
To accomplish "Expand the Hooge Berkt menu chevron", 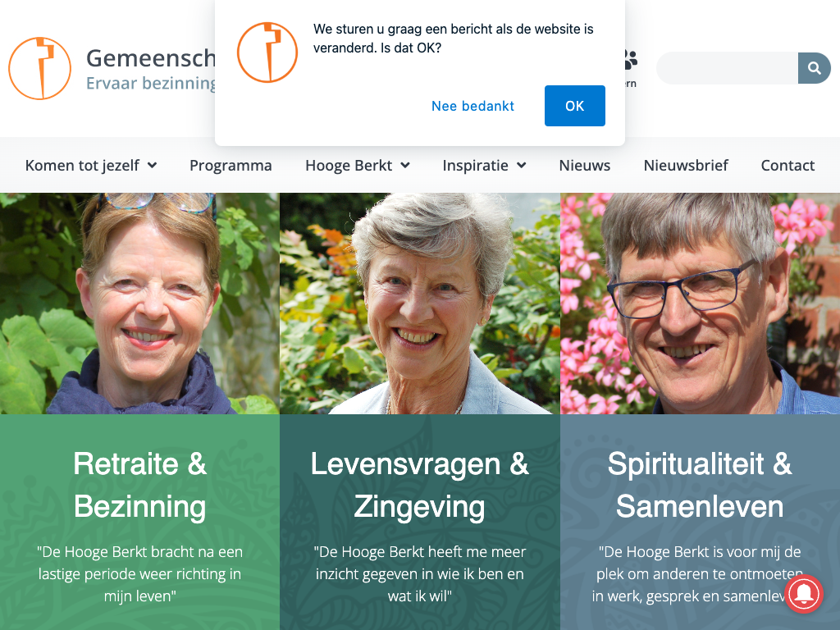I will [405, 165].
